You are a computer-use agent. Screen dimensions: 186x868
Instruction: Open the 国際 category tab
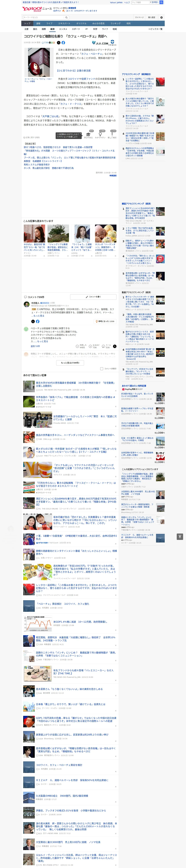(44, 29)
